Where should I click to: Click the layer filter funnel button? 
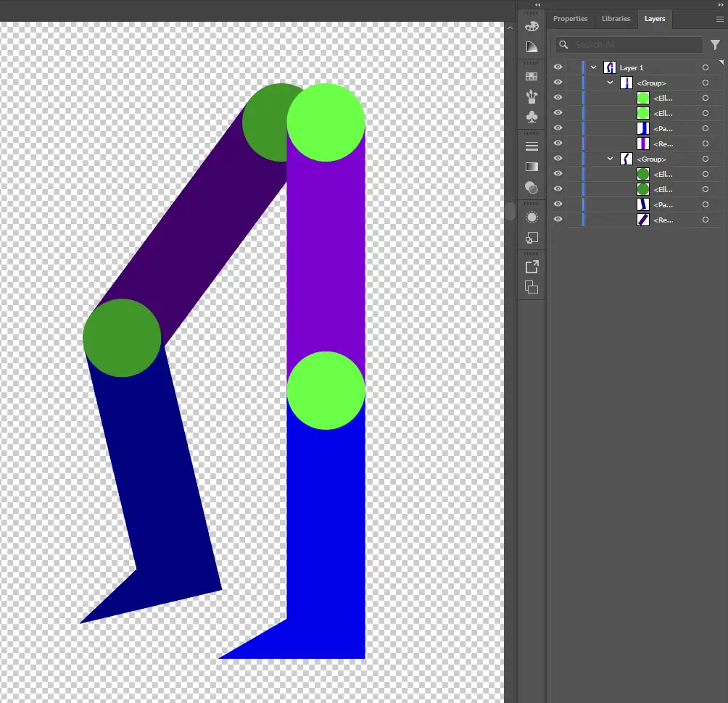click(x=715, y=45)
